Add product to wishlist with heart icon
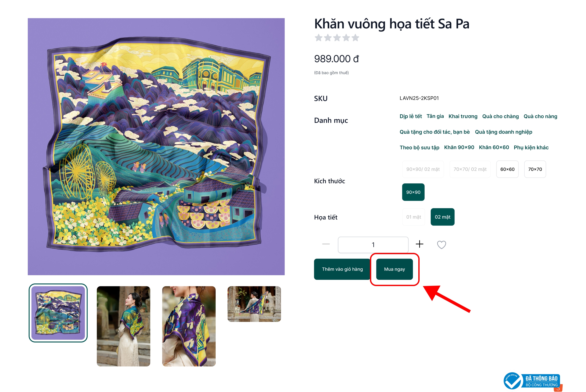Image resolution: width=586 pixels, height=392 pixels. (441, 244)
